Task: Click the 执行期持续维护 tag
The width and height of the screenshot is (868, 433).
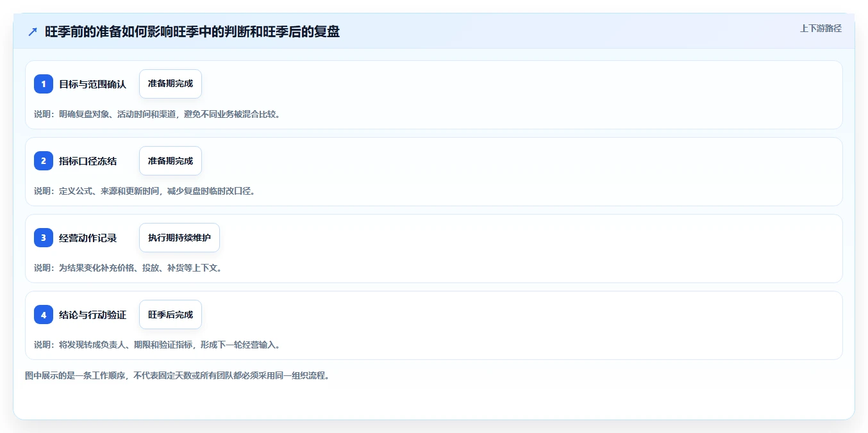Action: (x=179, y=238)
